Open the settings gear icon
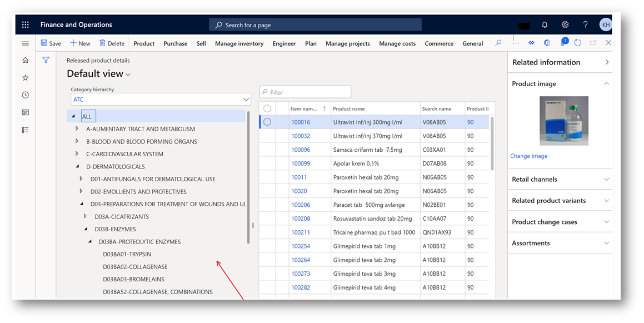This screenshot has height=323, width=644. click(565, 25)
